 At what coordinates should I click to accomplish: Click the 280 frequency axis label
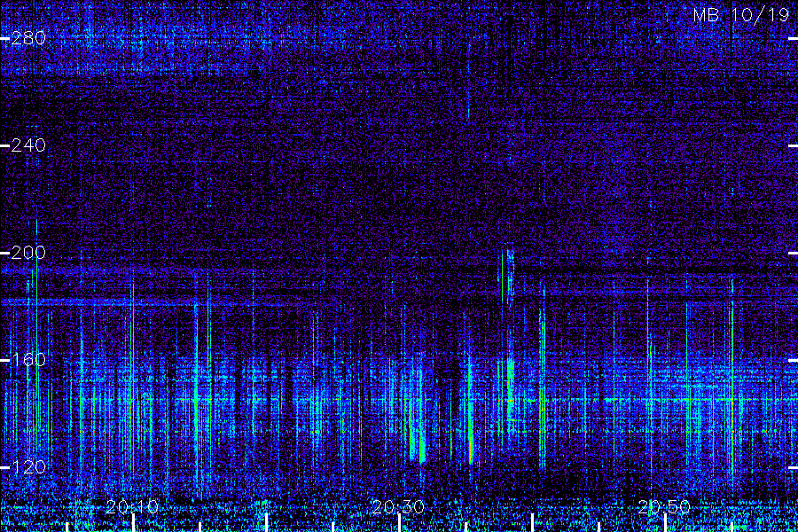pyautogui.click(x=28, y=38)
